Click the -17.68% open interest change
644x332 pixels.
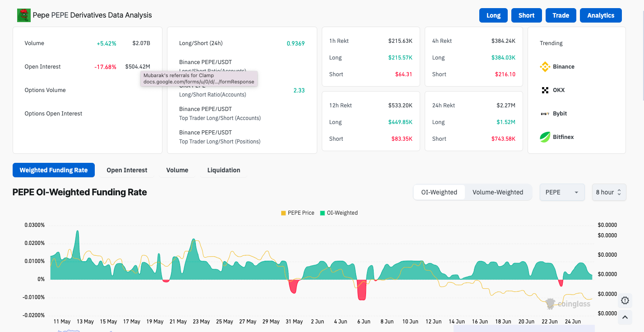[105, 67]
